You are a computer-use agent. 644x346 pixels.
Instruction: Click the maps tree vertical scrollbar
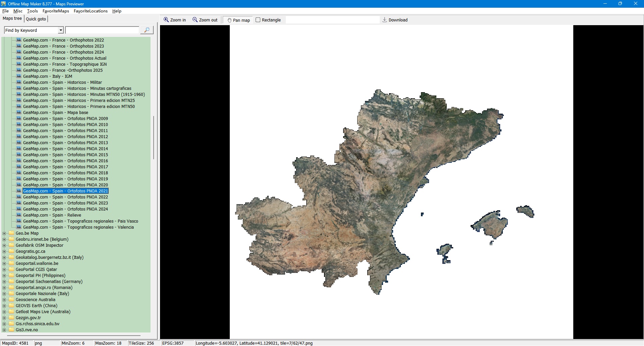click(x=154, y=137)
